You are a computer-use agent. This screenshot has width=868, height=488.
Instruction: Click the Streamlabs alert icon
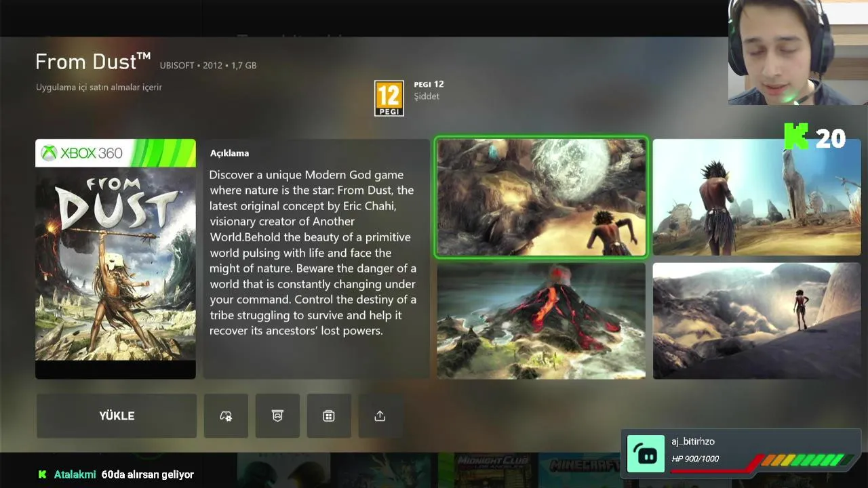click(x=646, y=453)
